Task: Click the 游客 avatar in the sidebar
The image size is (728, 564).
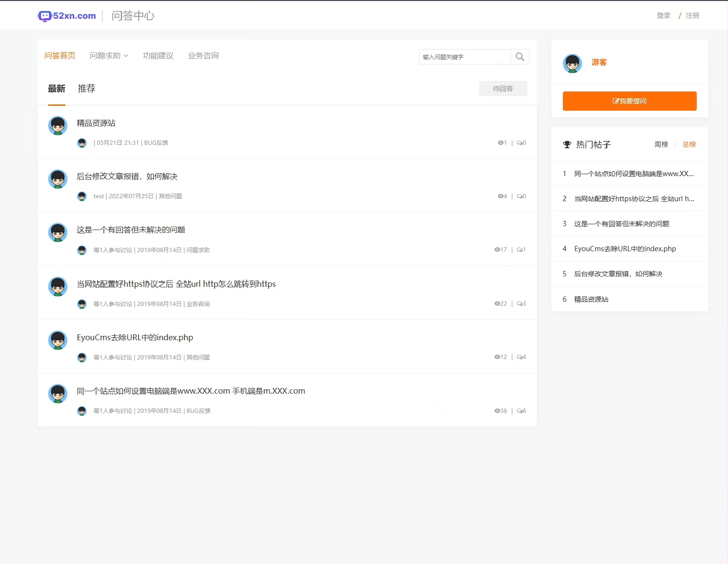Action: click(x=572, y=63)
